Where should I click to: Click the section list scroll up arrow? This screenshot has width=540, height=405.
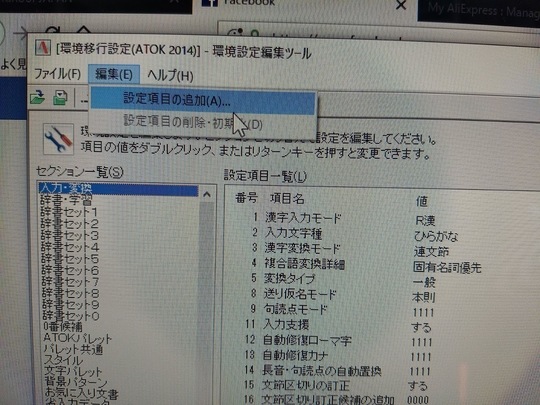(207, 195)
